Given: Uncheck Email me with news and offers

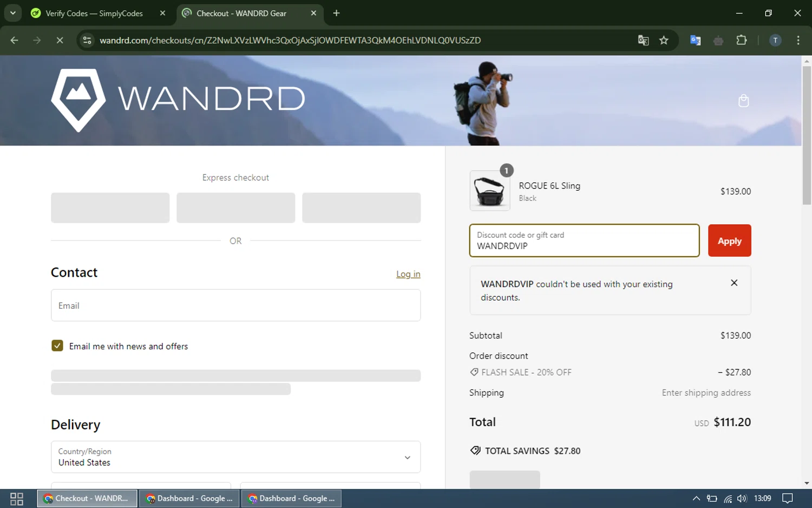Looking at the screenshot, I should 57,346.
